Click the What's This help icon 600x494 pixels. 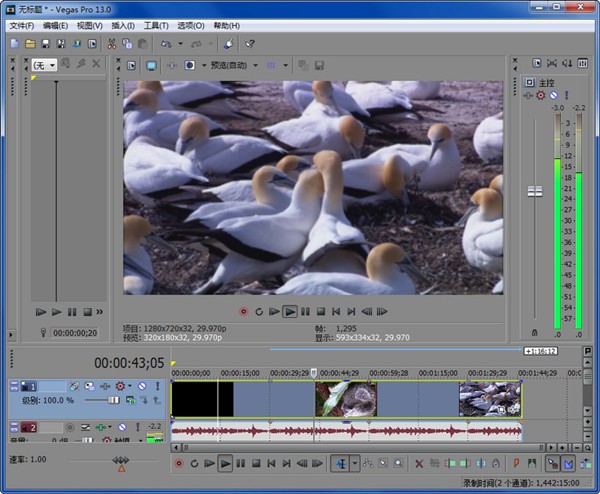249,44
